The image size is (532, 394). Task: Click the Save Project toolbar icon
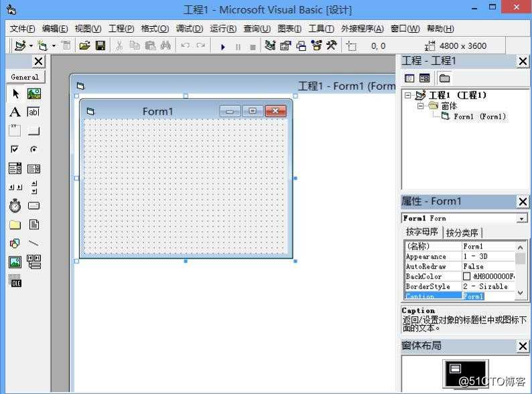101,46
